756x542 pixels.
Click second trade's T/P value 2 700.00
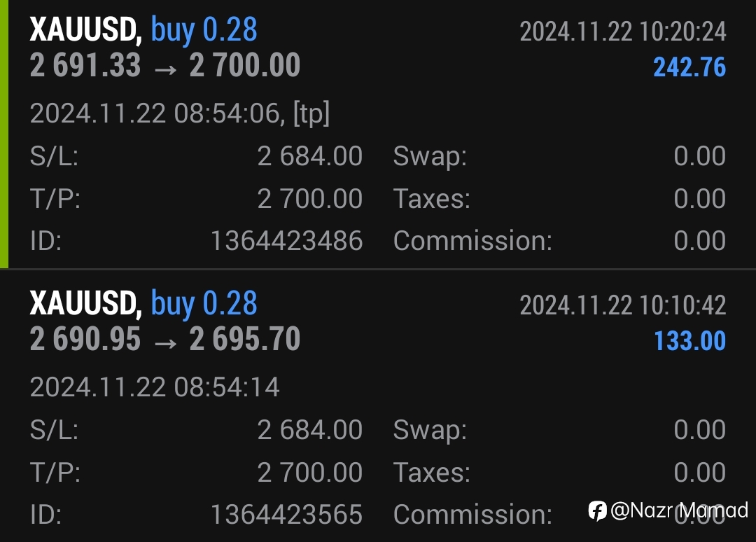pyautogui.click(x=309, y=473)
